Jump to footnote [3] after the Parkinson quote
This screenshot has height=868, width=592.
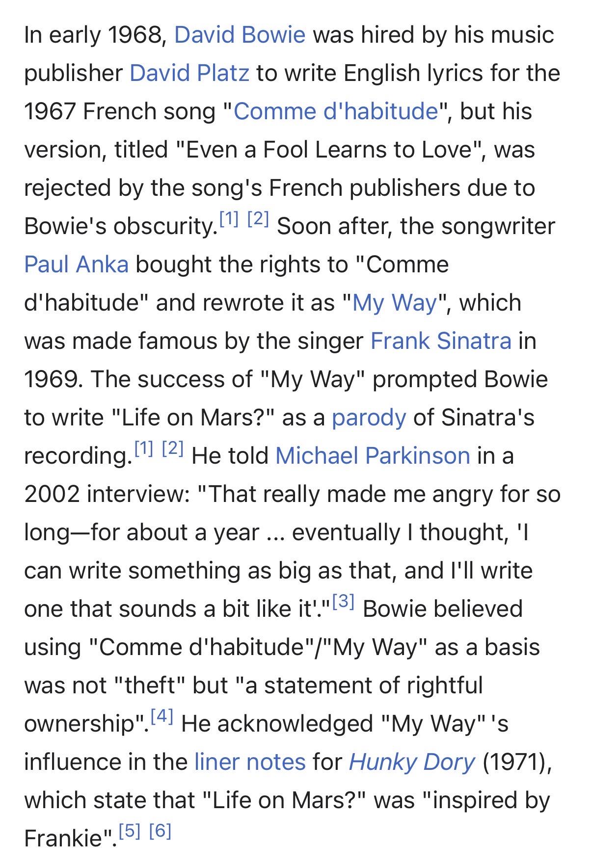(x=343, y=602)
